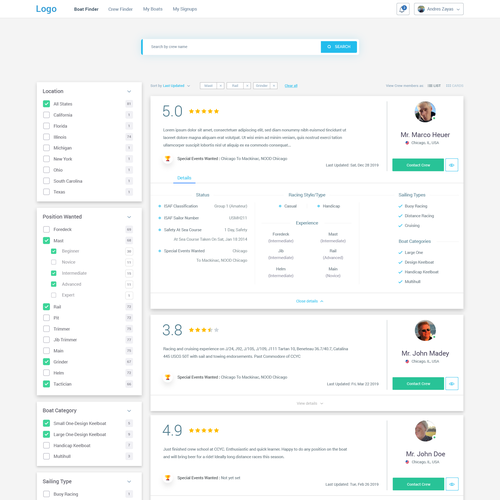Image resolution: width=500 pixels, height=500 pixels.
Task: Check the Handicap Keelboat checkbox
Action: click(x=46, y=445)
